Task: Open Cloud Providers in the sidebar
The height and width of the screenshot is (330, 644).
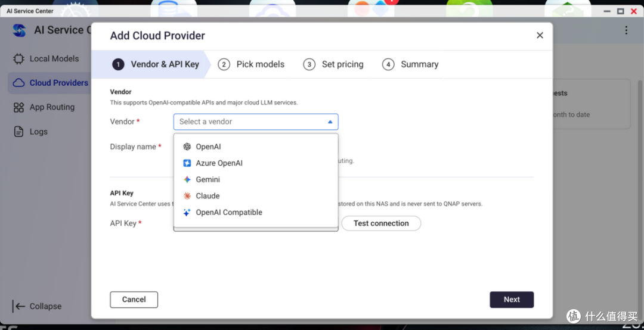Action: pyautogui.click(x=51, y=83)
